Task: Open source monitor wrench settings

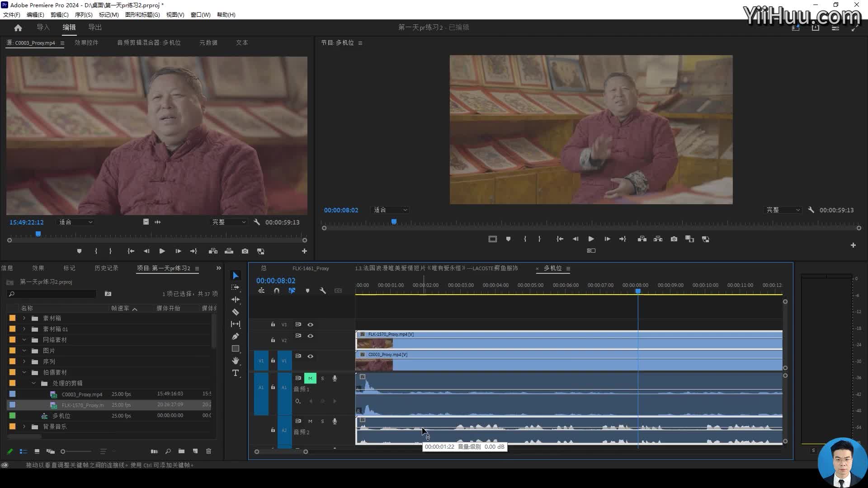Action: click(257, 222)
